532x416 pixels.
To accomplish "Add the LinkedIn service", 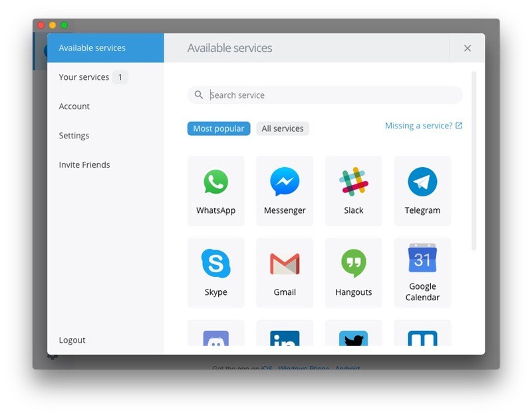I will (x=285, y=333).
